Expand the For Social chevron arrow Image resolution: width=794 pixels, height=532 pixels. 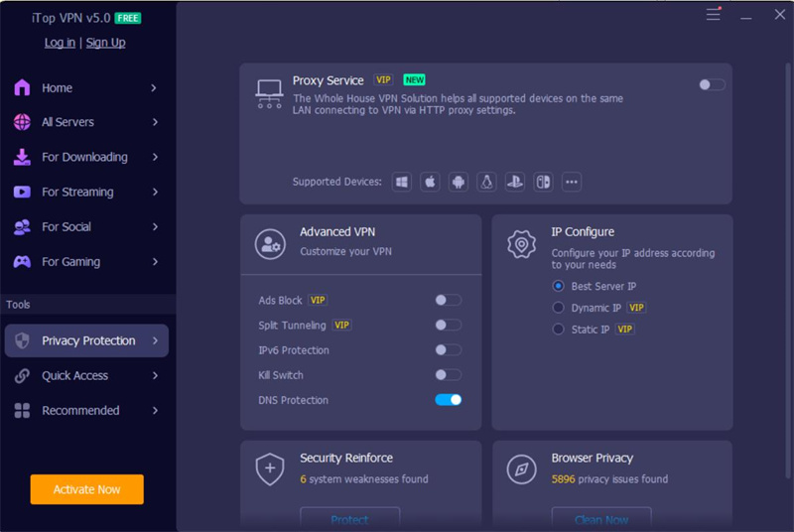(155, 226)
